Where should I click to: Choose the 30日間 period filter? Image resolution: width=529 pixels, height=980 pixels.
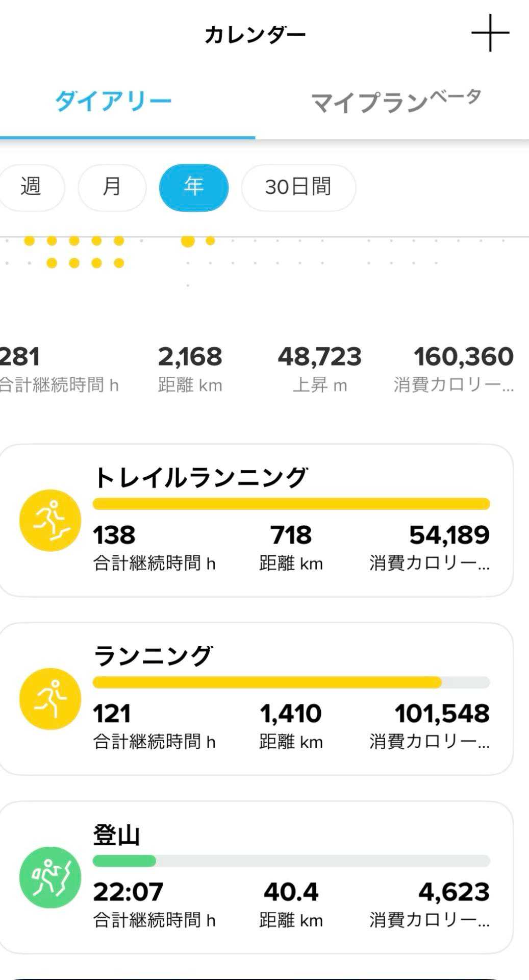coord(298,187)
